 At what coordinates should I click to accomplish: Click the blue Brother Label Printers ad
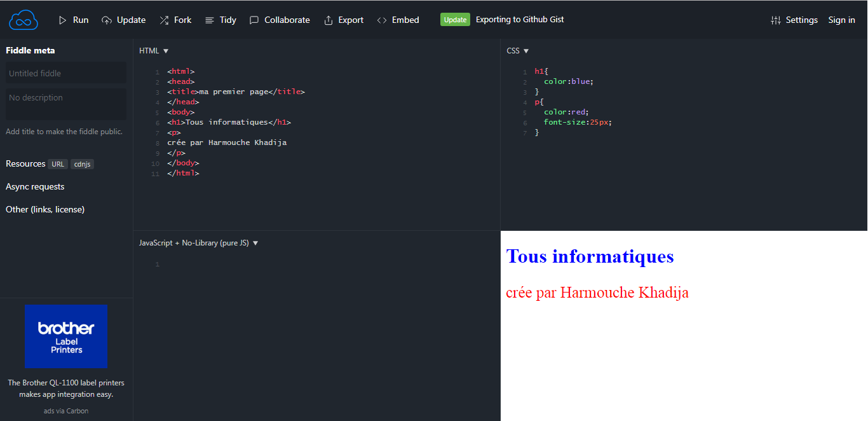point(66,336)
